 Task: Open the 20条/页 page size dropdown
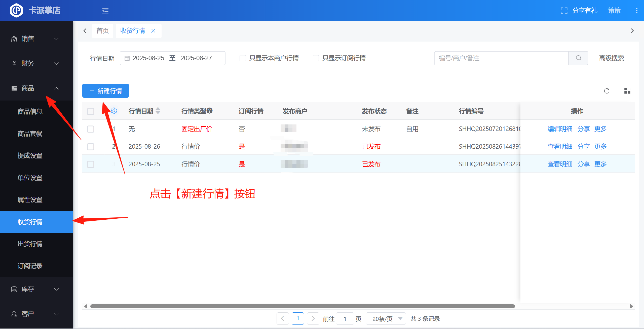tap(386, 319)
